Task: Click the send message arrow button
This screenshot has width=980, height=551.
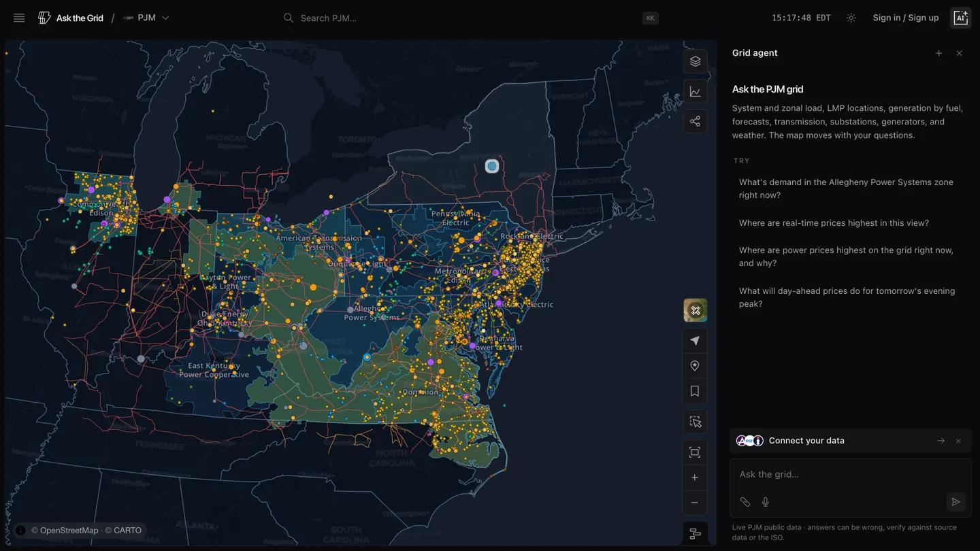Action: (955, 502)
